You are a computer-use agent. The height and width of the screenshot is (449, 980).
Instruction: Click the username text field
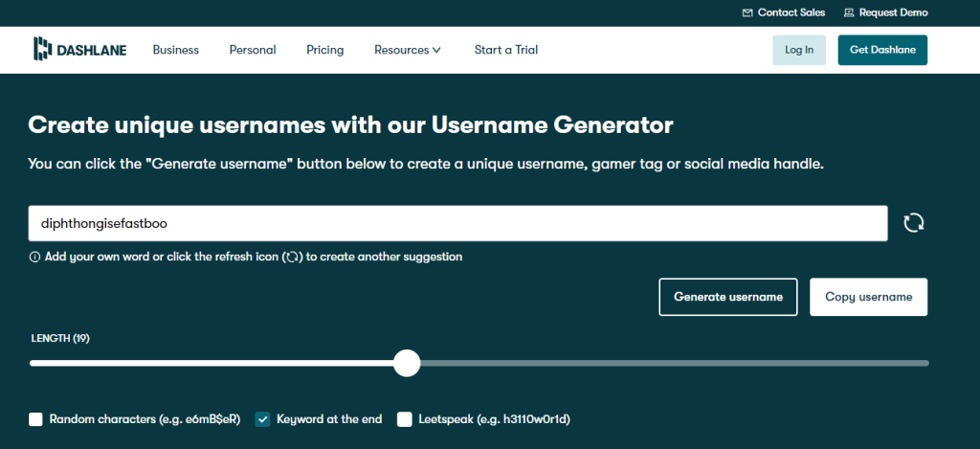click(x=457, y=223)
